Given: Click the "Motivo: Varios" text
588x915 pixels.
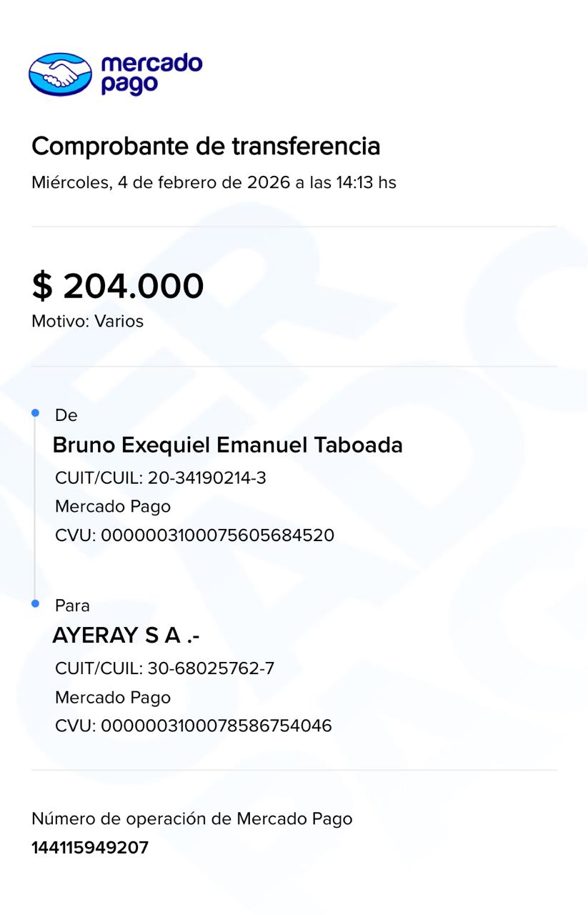Looking at the screenshot, I should click(x=87, y=321).
